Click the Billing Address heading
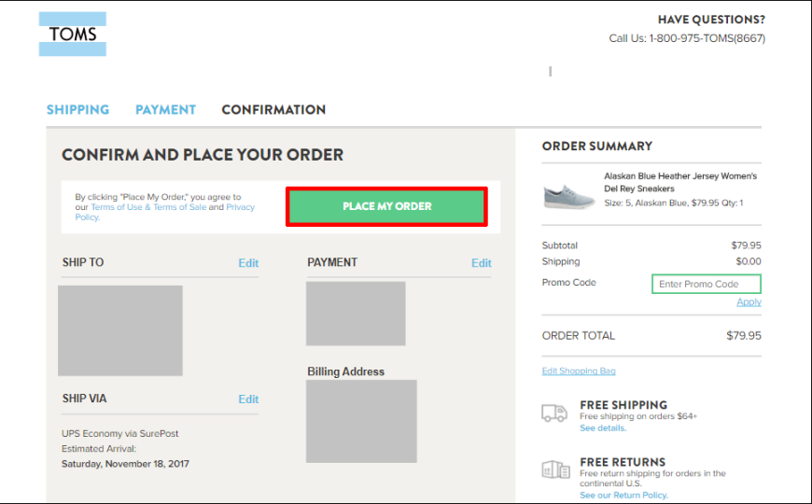This screenshot has height=504, width=812. pos(346,371)
